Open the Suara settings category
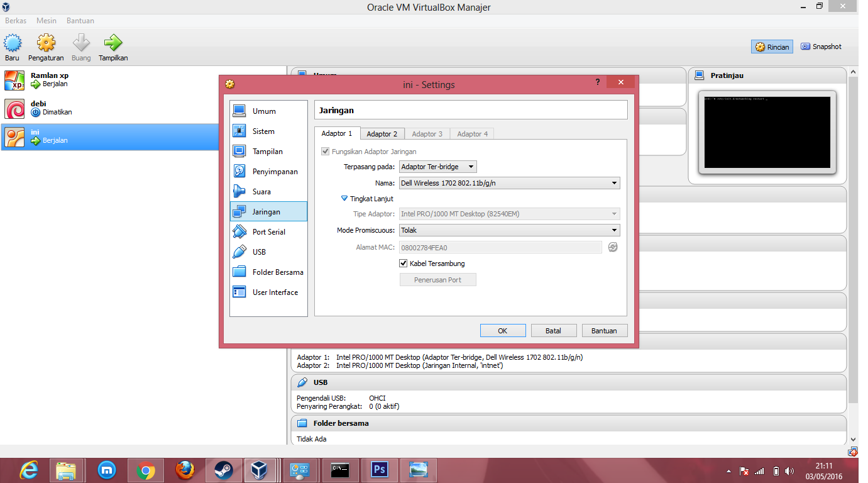The width and height of the screenshot is (868, 483). (268, 191)
